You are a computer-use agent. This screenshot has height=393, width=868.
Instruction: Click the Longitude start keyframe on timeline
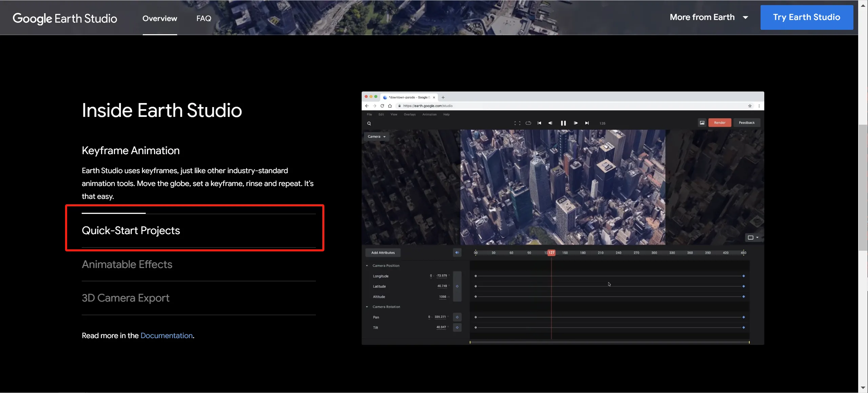[476, 276]
